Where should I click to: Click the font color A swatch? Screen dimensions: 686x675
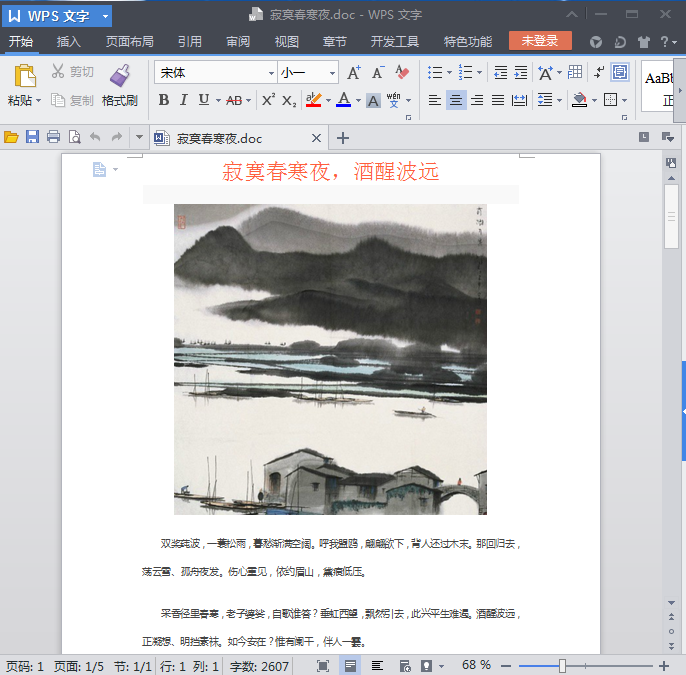[x=344, y=100]
